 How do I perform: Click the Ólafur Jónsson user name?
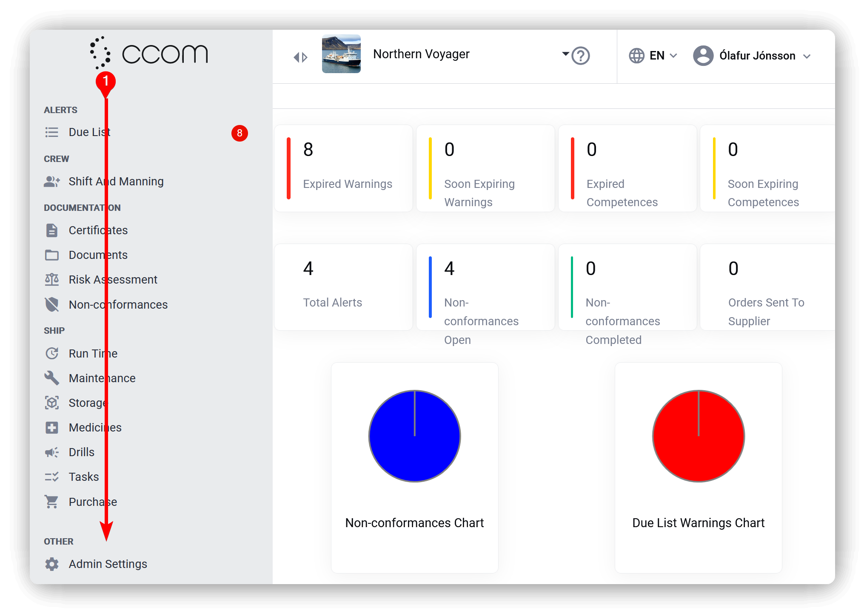point(757,56)
